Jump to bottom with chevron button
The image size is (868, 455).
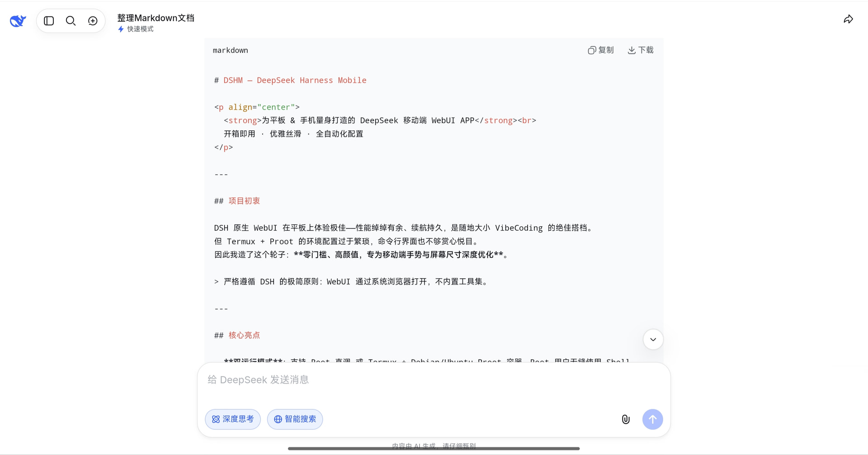(653, 340)
